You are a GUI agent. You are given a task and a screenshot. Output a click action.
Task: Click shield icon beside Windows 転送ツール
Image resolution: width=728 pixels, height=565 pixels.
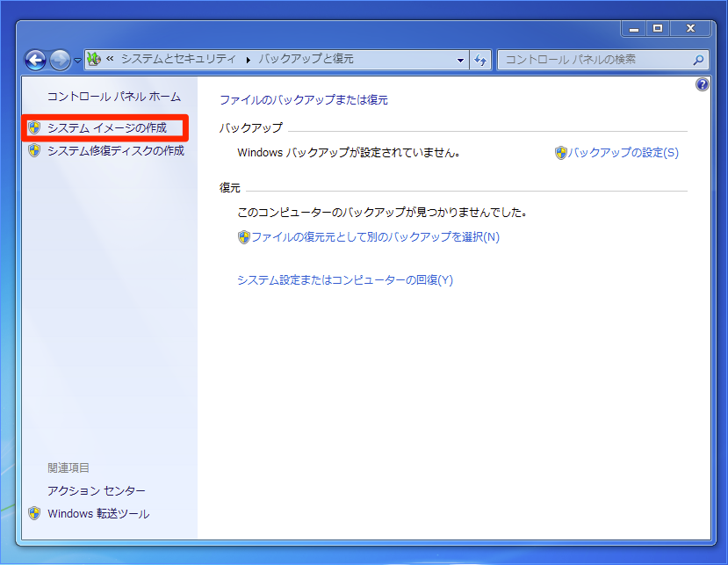[x=34, y=513]
